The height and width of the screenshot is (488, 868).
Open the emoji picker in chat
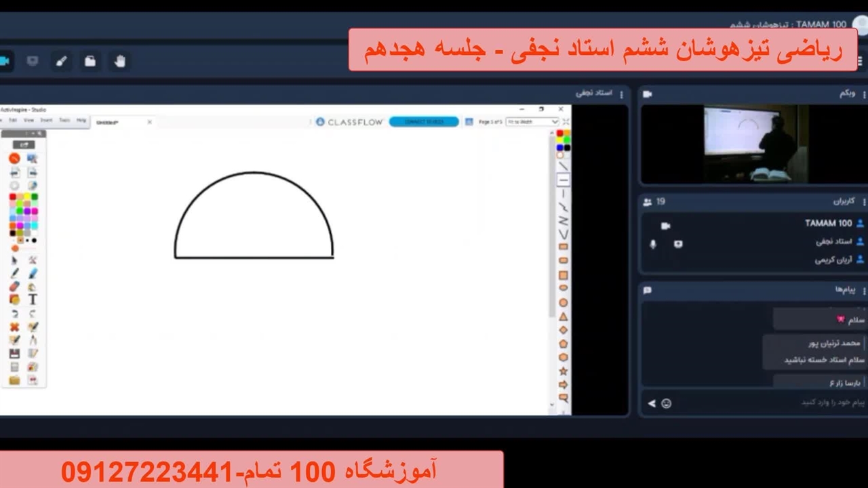tap(667, 403)
